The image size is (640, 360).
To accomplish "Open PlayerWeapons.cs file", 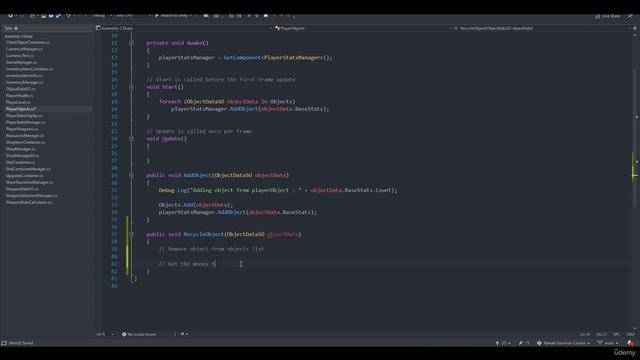I will pos(22,129).
